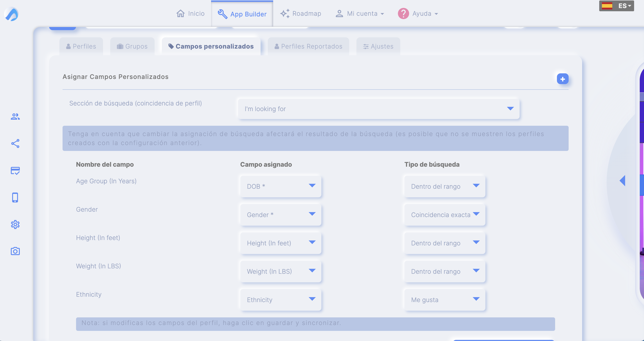Open the Gender * assigned field dropdown
Screen dimensions: 644x341
281,215
